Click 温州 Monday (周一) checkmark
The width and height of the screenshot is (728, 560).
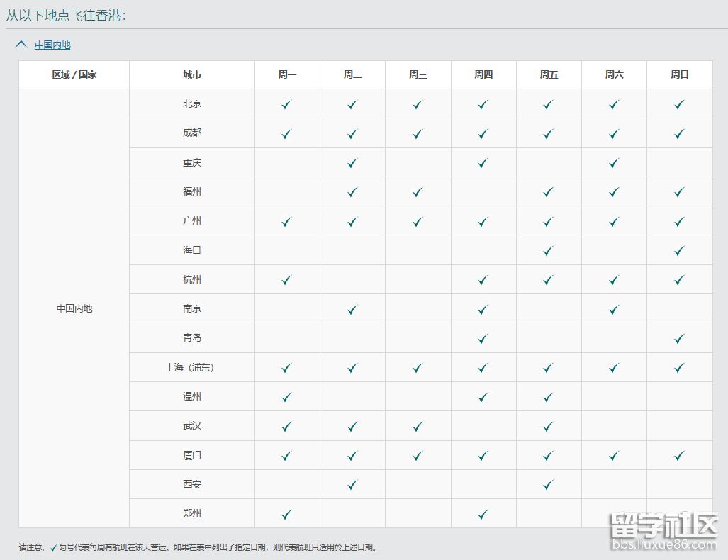[x=287, y=398]
